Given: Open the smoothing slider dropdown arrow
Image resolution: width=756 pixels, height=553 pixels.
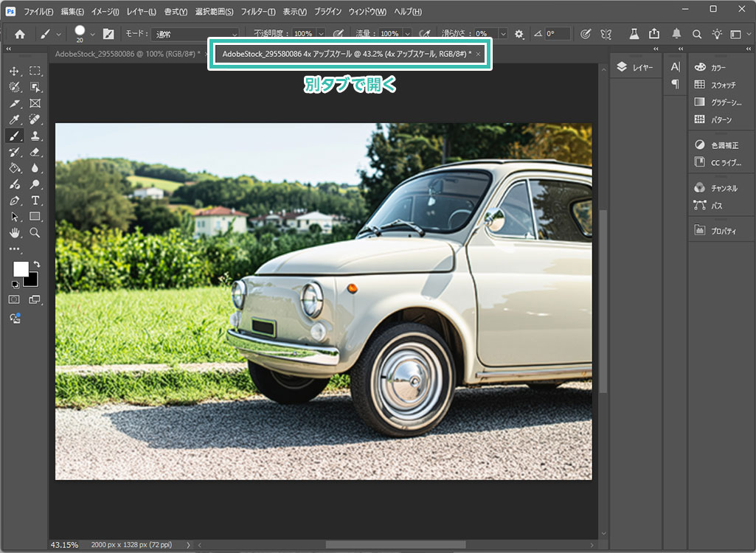Looking at the screenshot, I should pyautogui.click(x=503, y=34).
